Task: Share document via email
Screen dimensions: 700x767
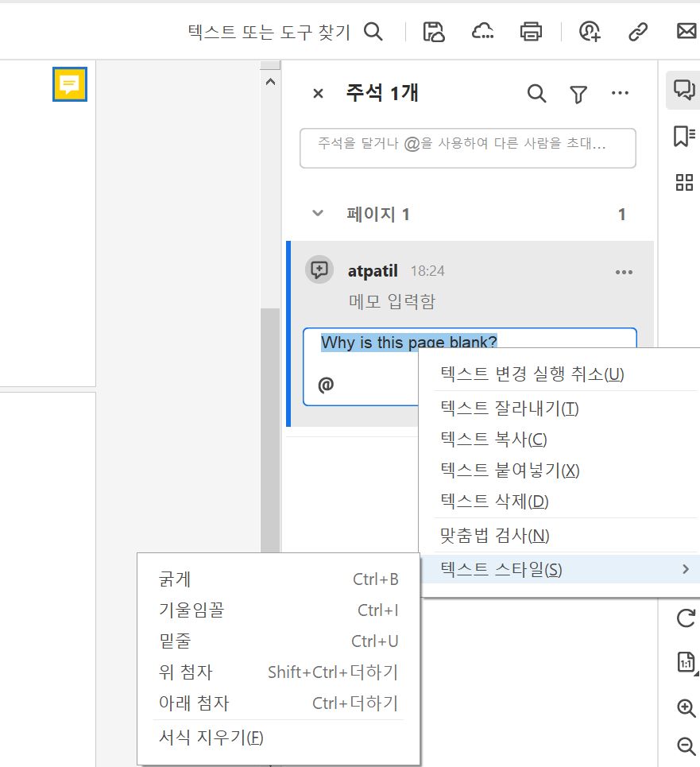Action: pyautogui.click(x=686, y=32)
